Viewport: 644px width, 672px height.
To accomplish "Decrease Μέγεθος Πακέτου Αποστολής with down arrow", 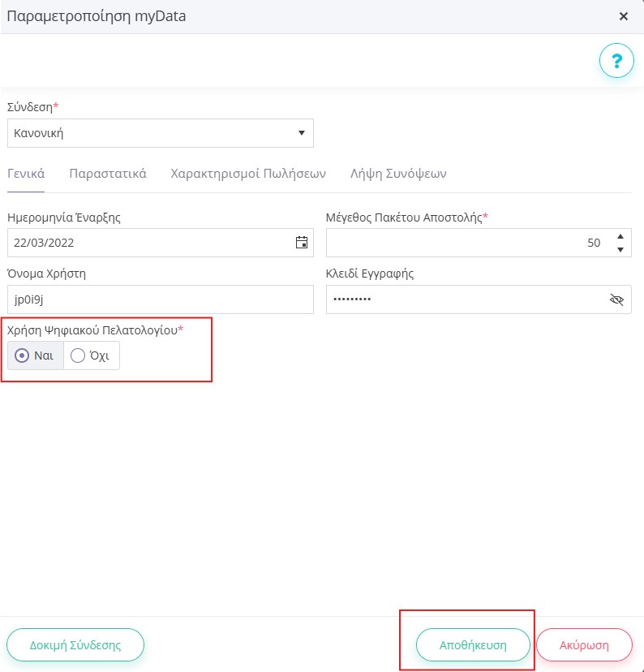I will (620, 249).
